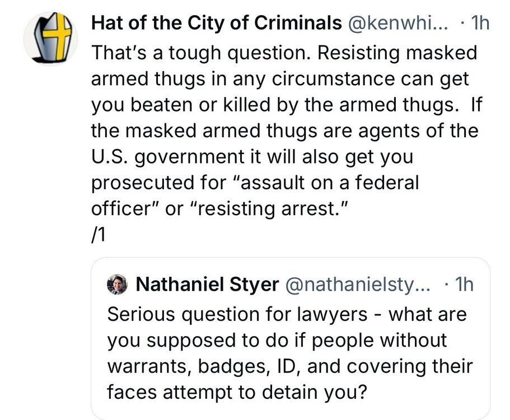Viewport: 510px width, 420px height.
Task: Click the "/1" thread marker
Action: [99, 236]
